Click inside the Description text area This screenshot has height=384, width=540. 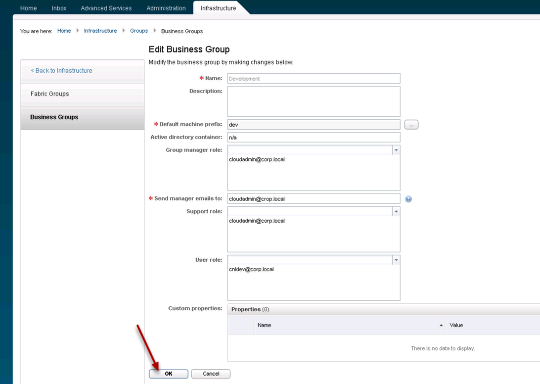314,101
